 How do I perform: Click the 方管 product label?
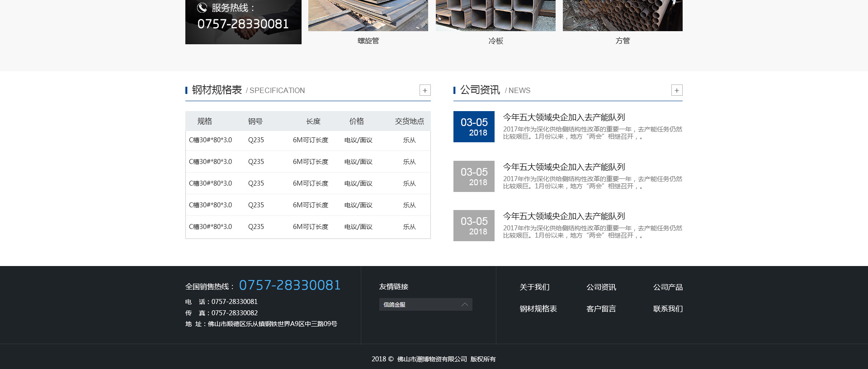click(623, 41)
